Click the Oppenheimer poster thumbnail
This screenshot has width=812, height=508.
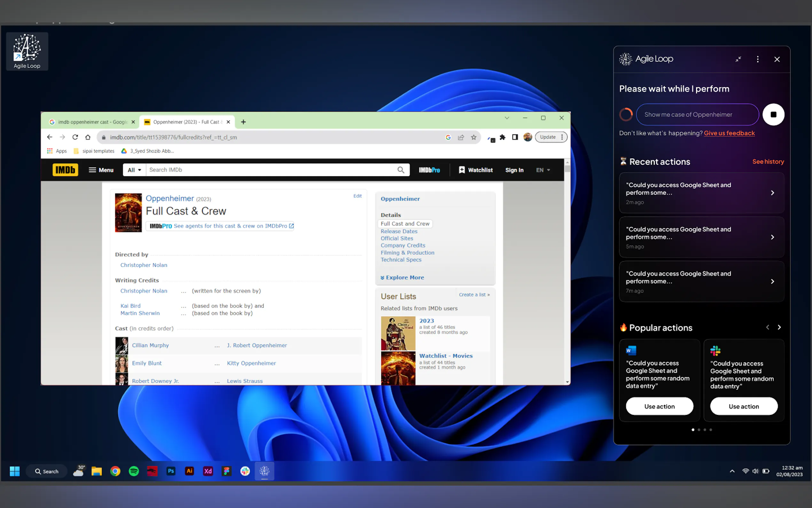[x=128, y=213]
